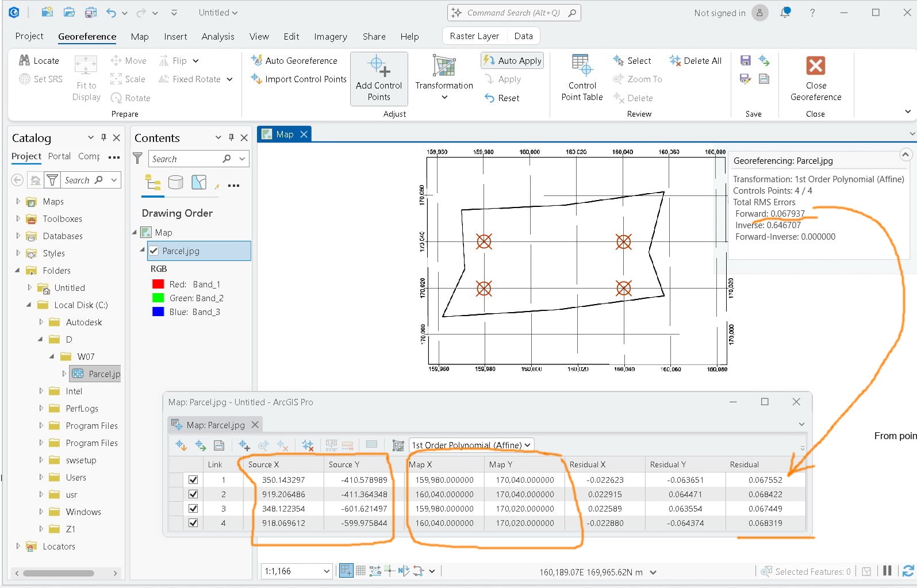This screenshot has height=588, width=917.
Task: Pin the Catalog pane with auto-hide pushpin
Action: [103, 137]
